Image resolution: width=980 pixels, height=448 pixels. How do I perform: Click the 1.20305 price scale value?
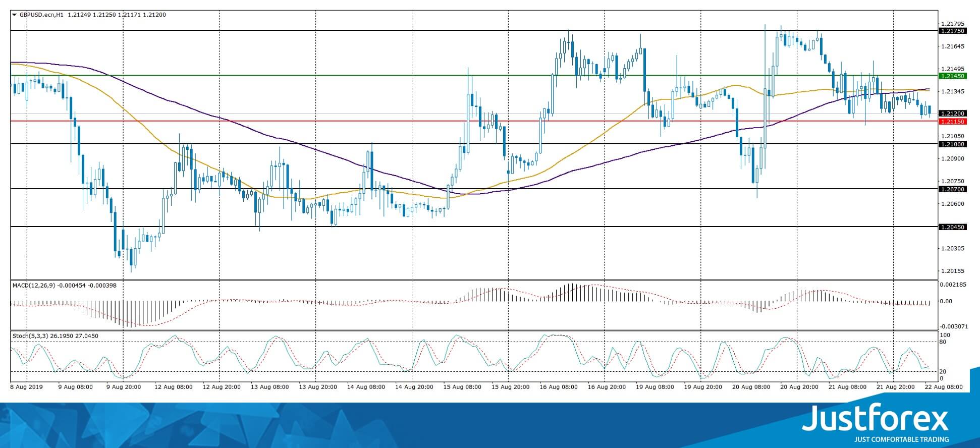pyautogui.click(x=953, y=248)
